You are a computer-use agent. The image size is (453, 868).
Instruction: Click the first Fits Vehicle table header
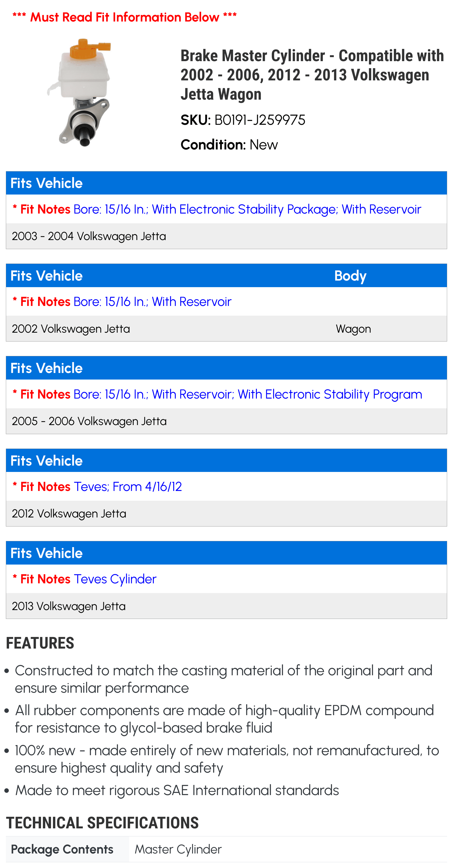click(226, 183)
